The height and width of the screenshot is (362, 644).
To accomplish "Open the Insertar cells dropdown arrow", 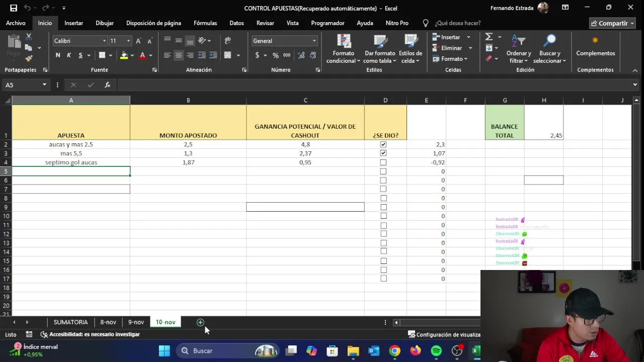I will coord(468,37).
